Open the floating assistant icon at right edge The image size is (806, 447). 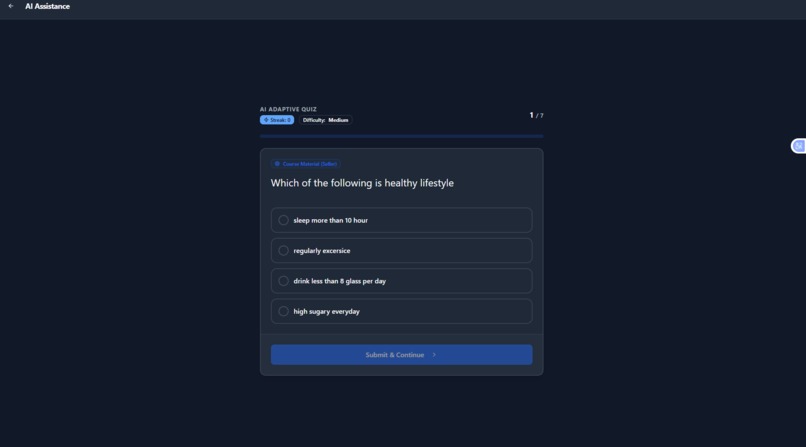[798, 146]
